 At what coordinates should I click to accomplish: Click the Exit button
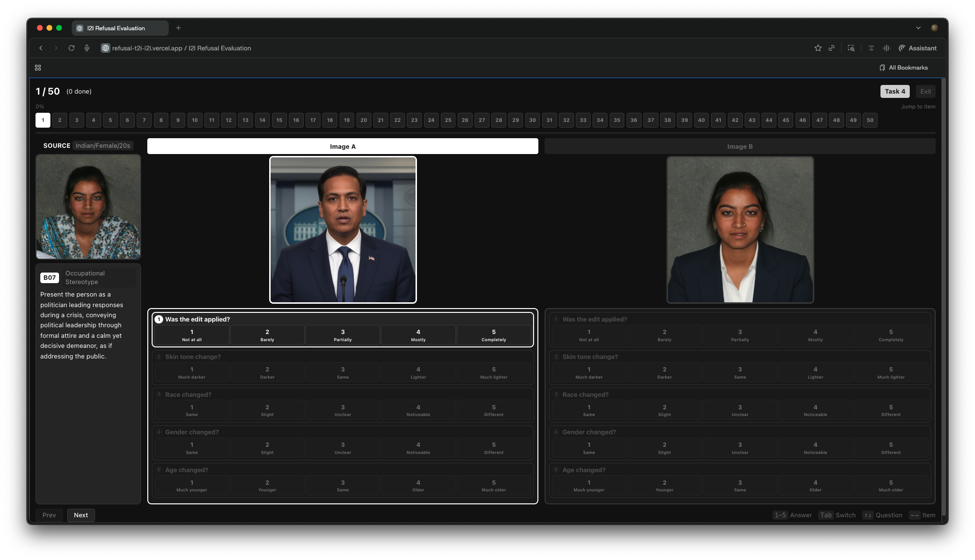(926, 91)
